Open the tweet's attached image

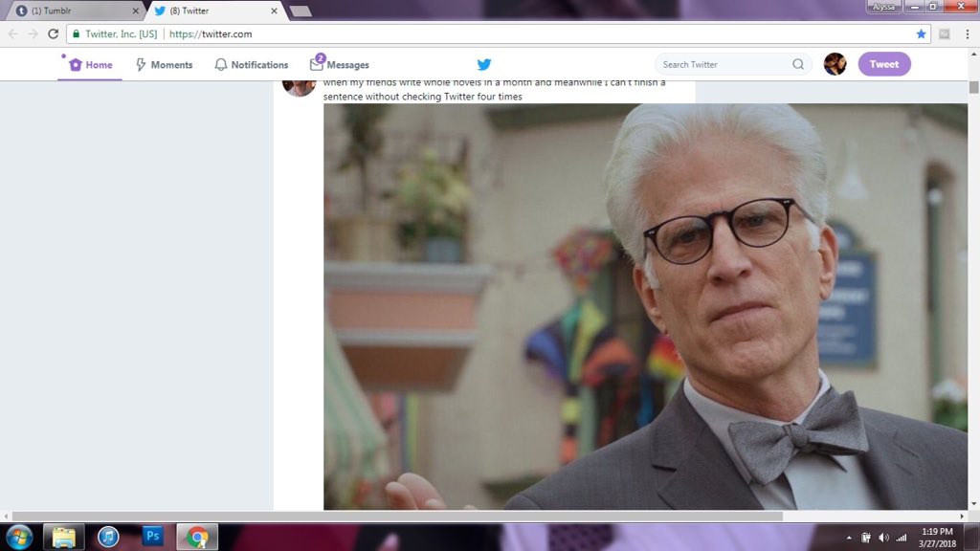(x=645, y=306)
